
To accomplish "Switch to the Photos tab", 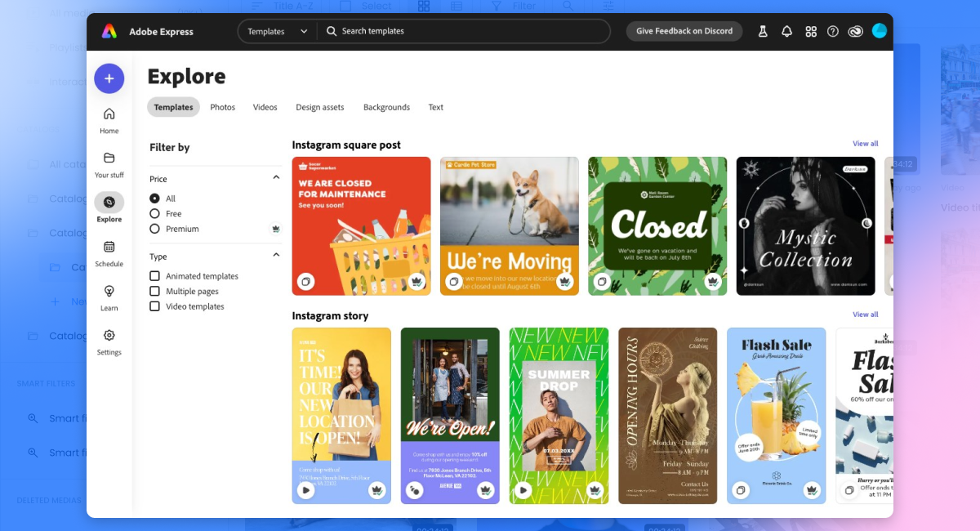I will 222,107.
